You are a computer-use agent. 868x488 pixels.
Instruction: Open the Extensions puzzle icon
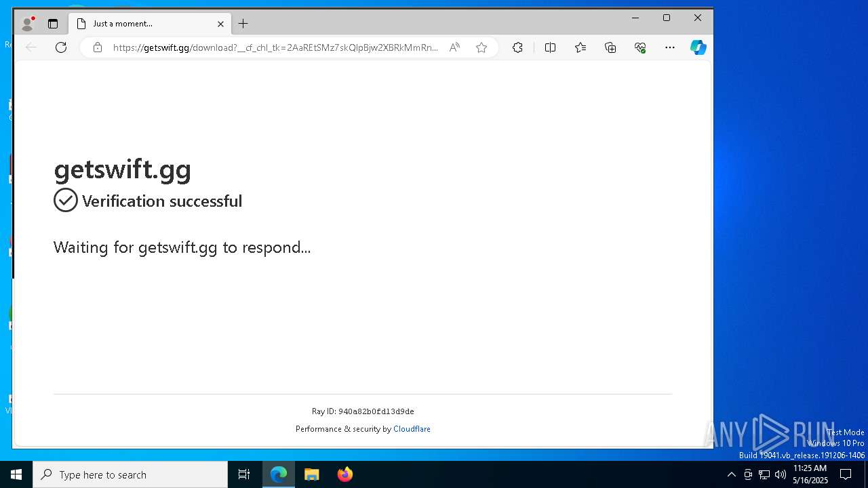(517, 47)
